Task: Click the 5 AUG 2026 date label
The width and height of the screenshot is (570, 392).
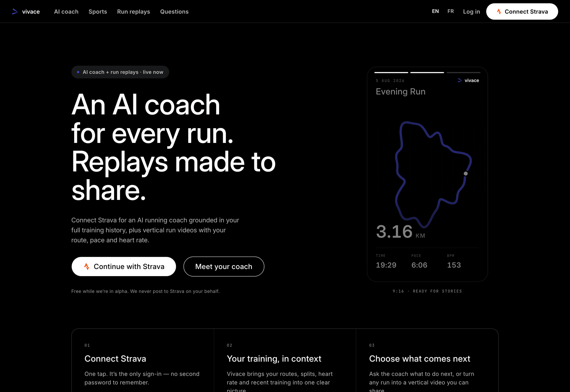Action: coord(390,81)
